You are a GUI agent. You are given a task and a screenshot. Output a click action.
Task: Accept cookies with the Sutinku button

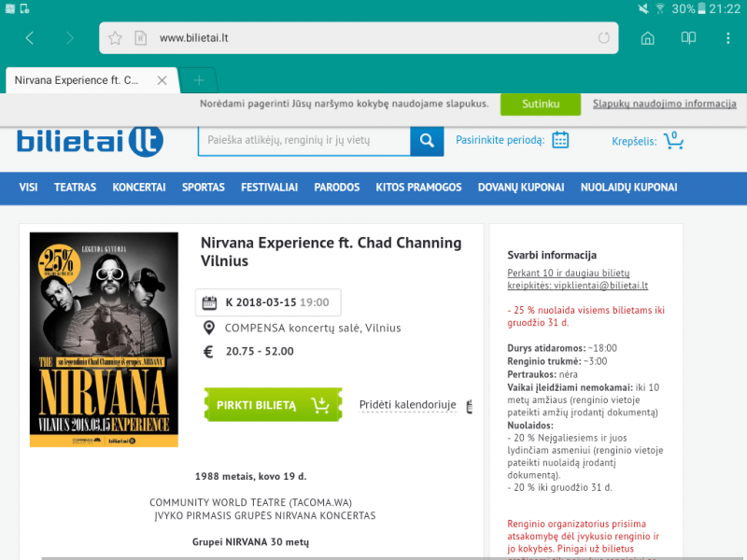(x=541, y=104)
